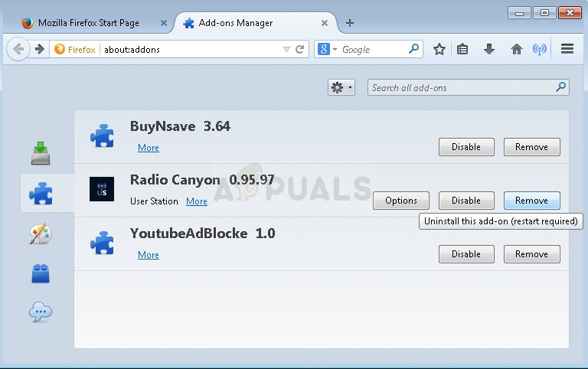Show bookmarks list icon in toolbar
The image size is (588, 369).
[462, 49]
